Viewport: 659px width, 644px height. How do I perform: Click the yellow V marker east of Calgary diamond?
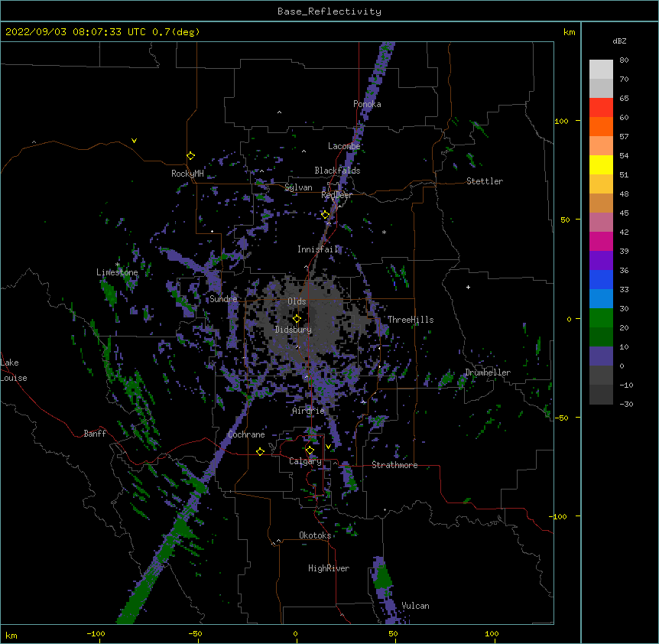[328, 447]
